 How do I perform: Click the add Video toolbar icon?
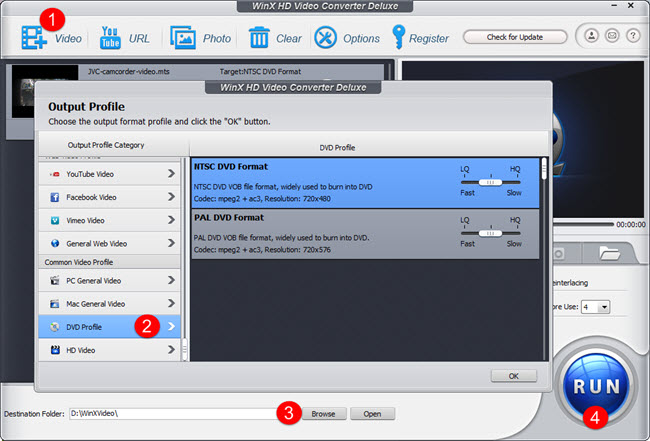35,39
